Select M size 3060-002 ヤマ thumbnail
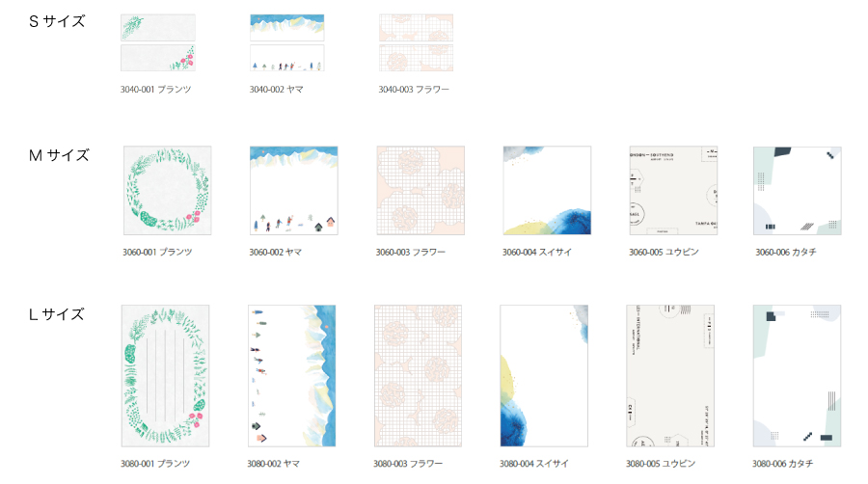This screenshot has width=868, height=484. [293, 190]
